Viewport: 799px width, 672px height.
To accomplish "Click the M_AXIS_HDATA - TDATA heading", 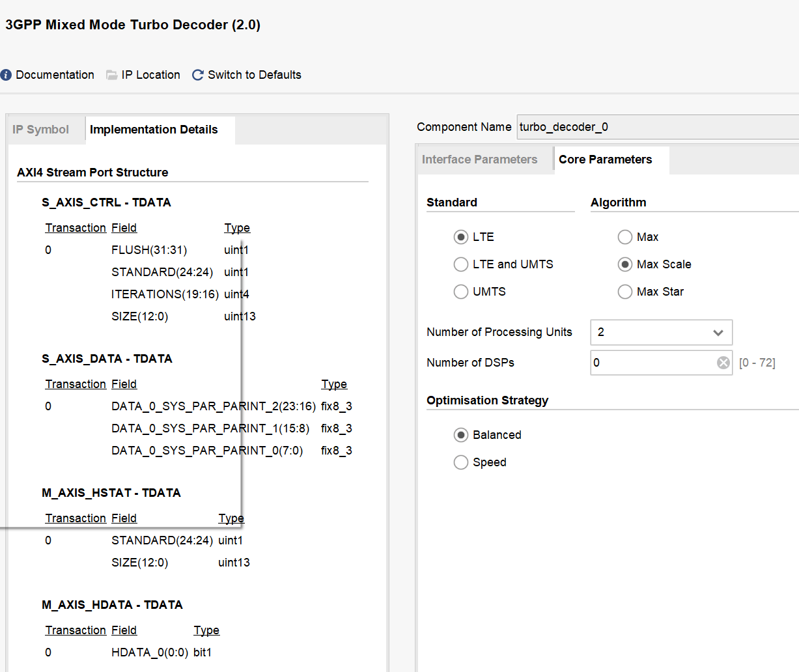I will pos(112,605).
